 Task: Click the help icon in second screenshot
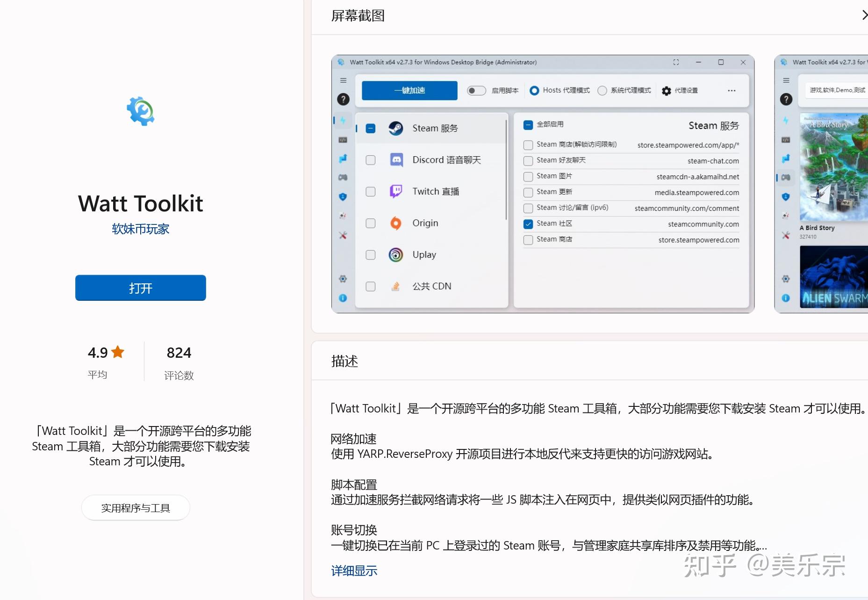(786, 99)
